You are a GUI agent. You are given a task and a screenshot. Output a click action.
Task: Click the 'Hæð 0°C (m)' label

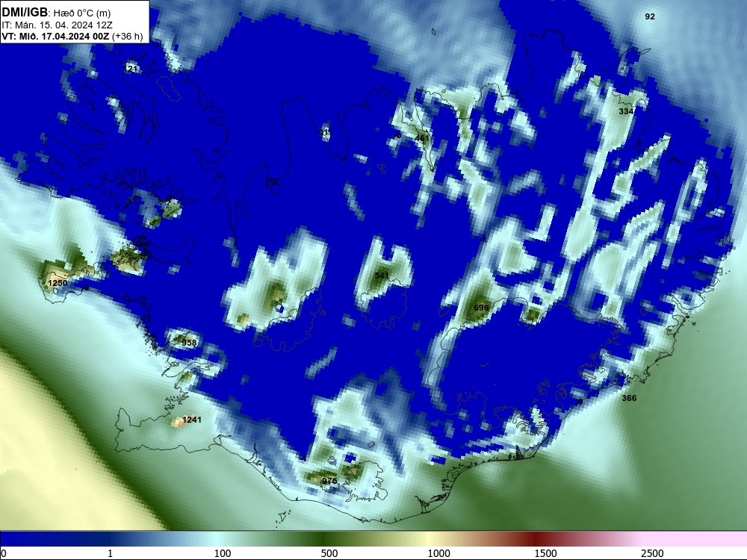82,13
